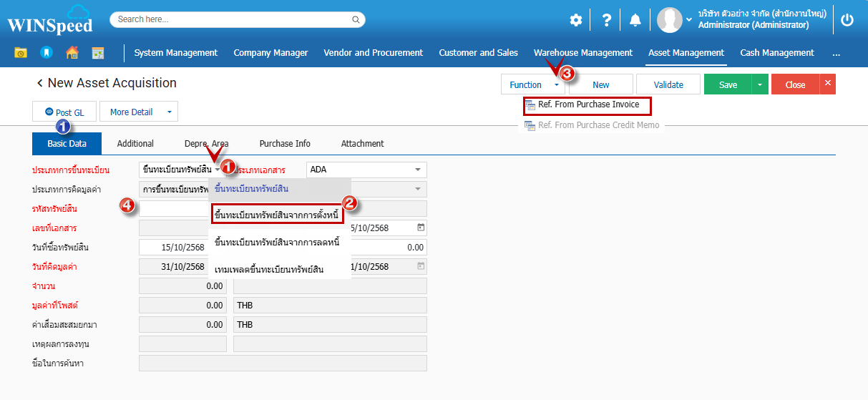Click the Validate button
The width and height of the screenshot is (868, 400).
(668, 85)
